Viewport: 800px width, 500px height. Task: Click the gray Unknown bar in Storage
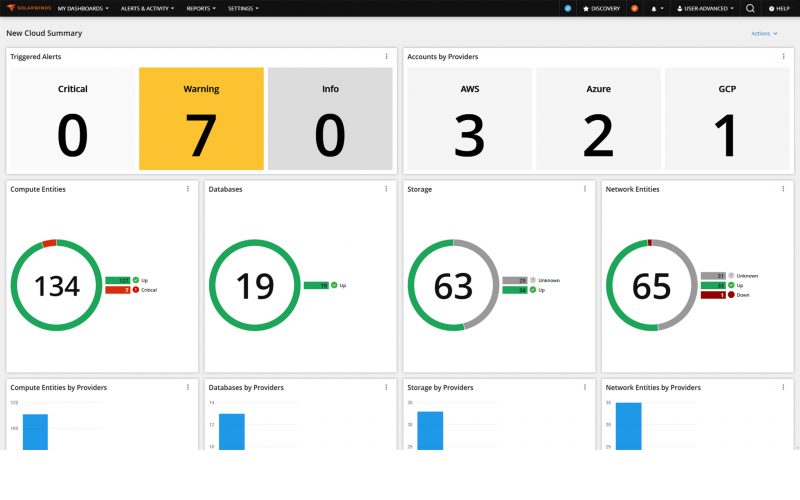pos(515,280)
